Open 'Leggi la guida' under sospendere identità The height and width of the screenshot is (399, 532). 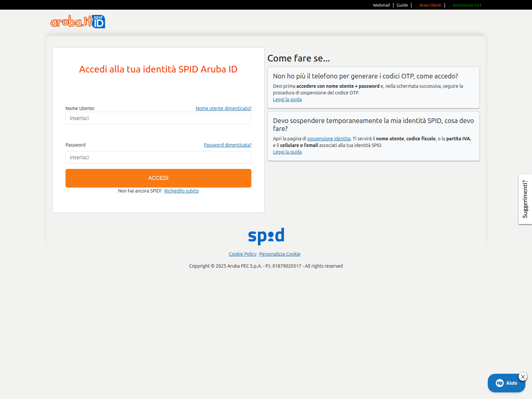coord(287,152)
